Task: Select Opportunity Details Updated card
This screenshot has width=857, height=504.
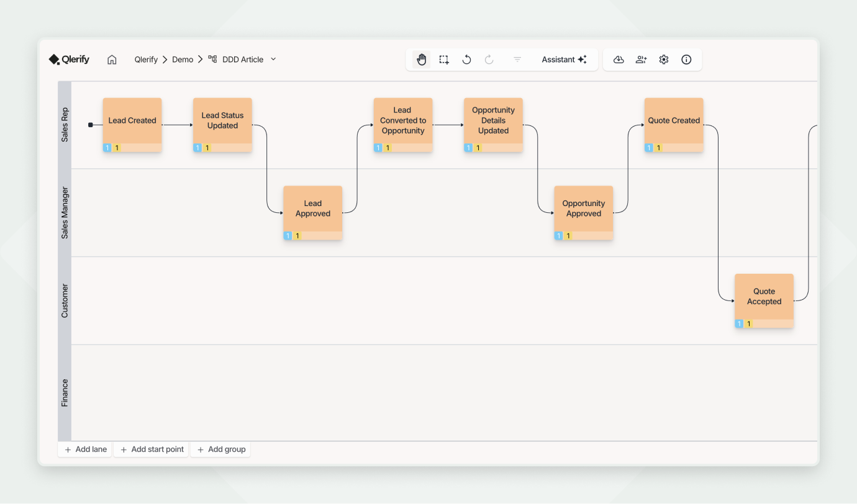Action: 493,125
